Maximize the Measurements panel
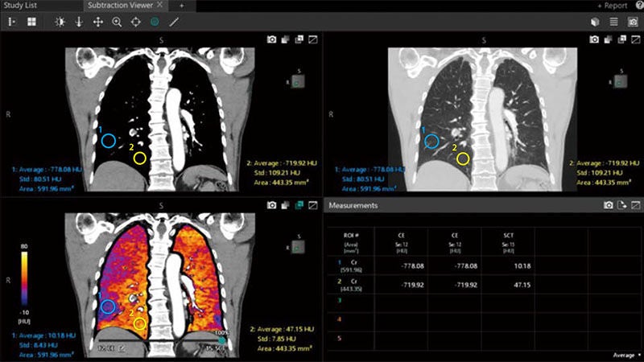 tap(636, 205)
